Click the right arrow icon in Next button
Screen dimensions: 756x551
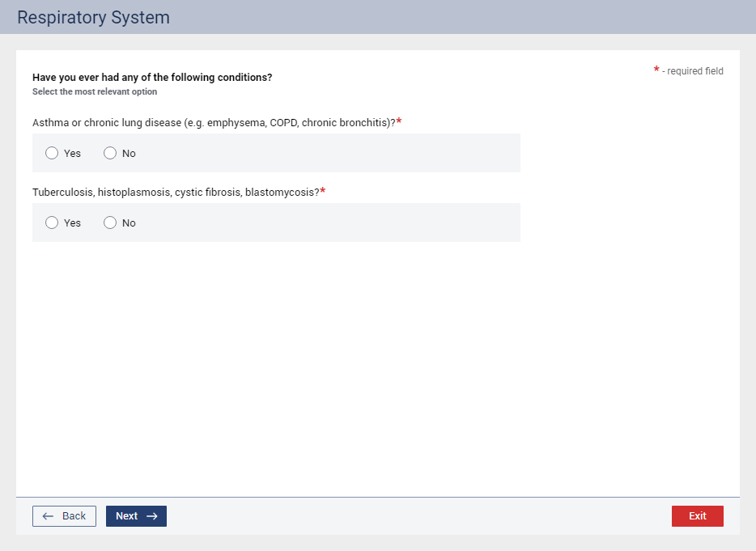(x=151, y=516)
